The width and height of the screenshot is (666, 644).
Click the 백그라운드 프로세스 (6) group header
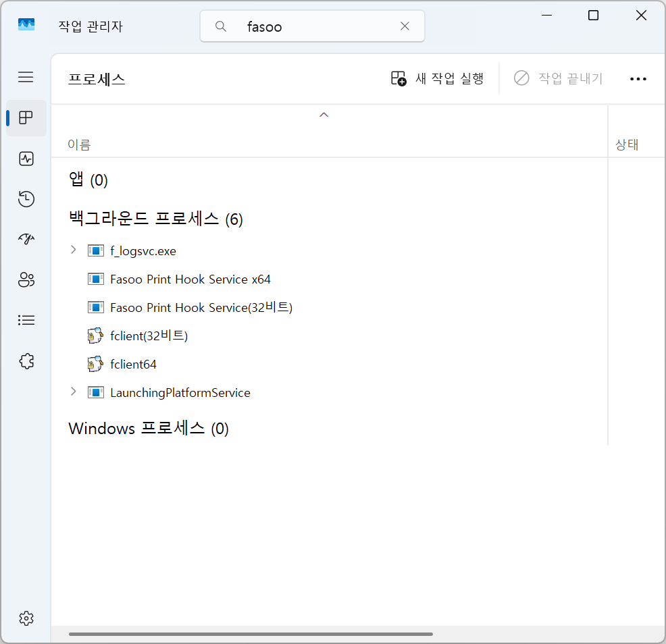click(155, 219)
